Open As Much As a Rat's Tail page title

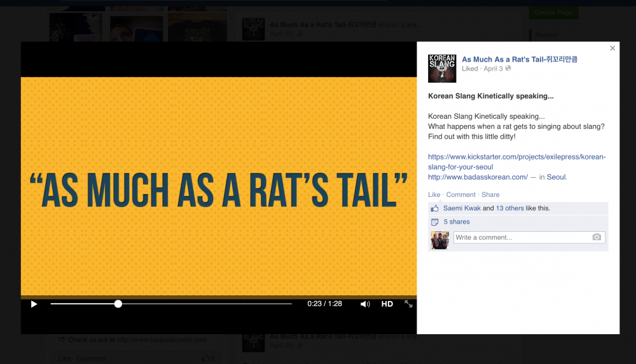click(x=520, y=59)
